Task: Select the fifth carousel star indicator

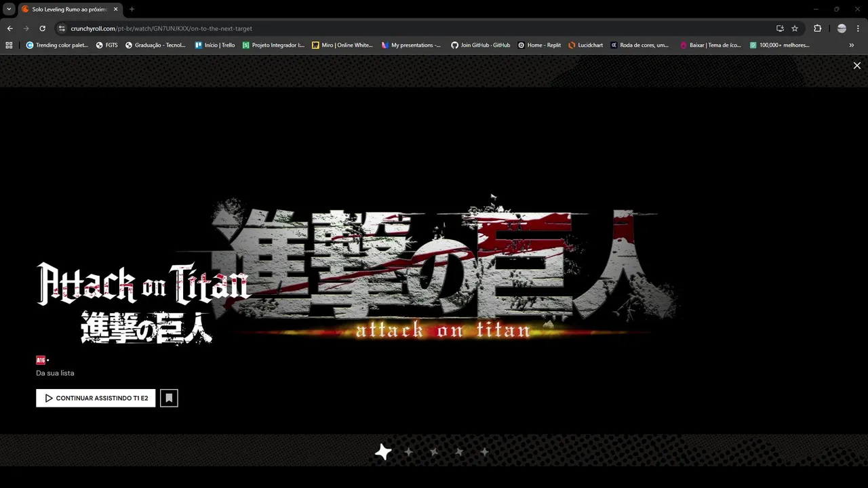Action: tap(484, 451)
